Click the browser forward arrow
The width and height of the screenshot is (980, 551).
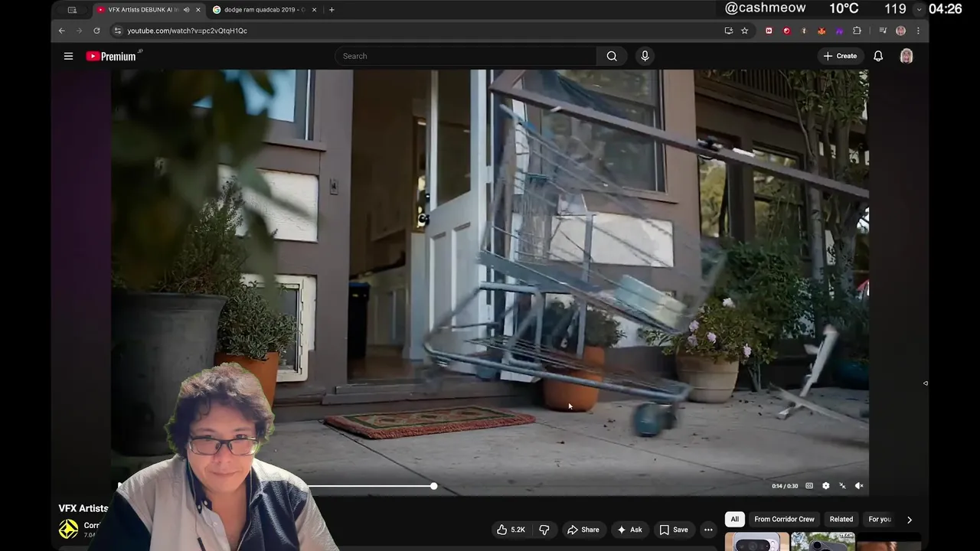[x=79, y=31]
